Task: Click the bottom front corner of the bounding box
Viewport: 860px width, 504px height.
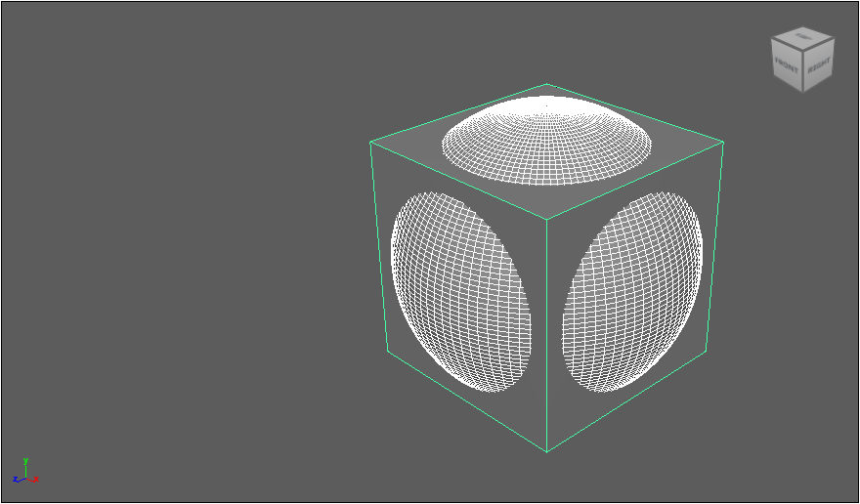Action: pos(545,451)
